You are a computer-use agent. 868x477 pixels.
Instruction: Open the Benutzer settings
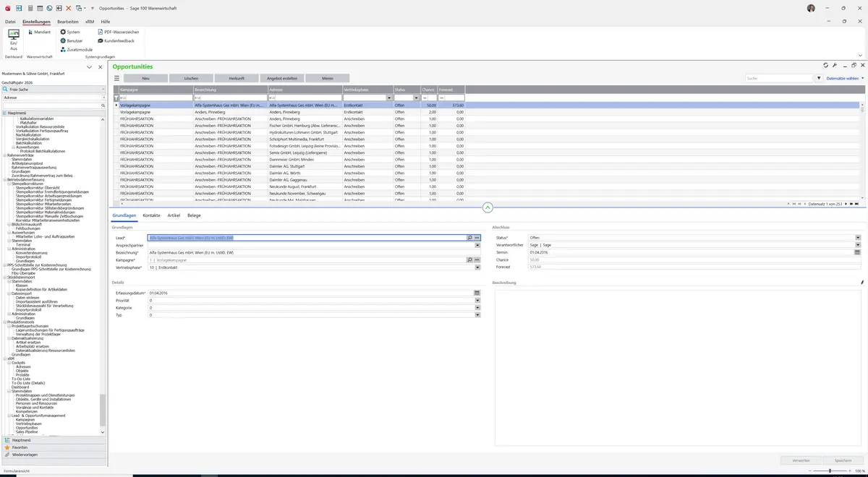pyautogui.click(x=72, y=40)
